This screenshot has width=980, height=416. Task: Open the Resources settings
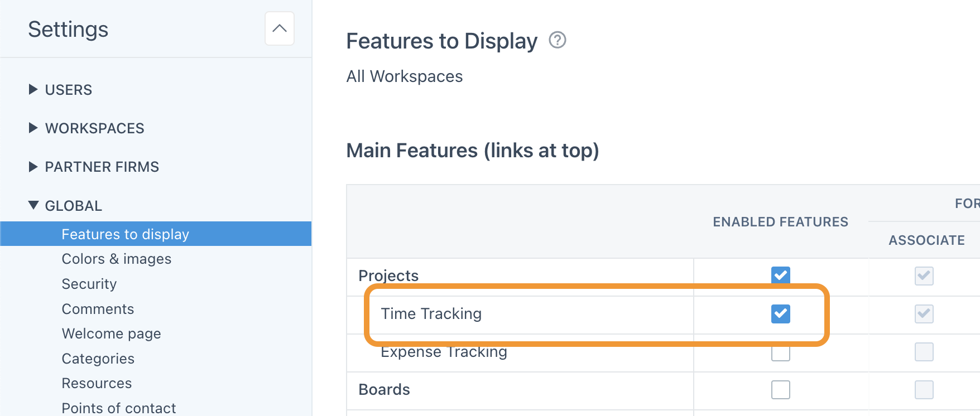tap(96, 383)
